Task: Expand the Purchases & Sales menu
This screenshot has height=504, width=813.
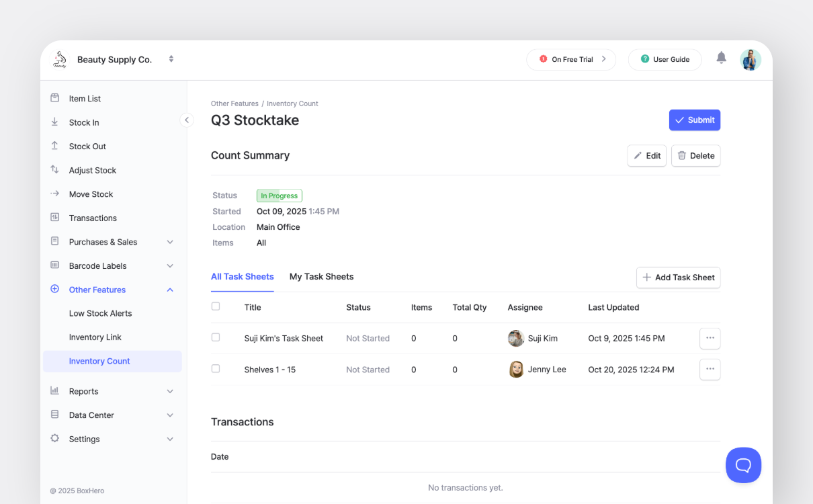Action: (170, 242)
